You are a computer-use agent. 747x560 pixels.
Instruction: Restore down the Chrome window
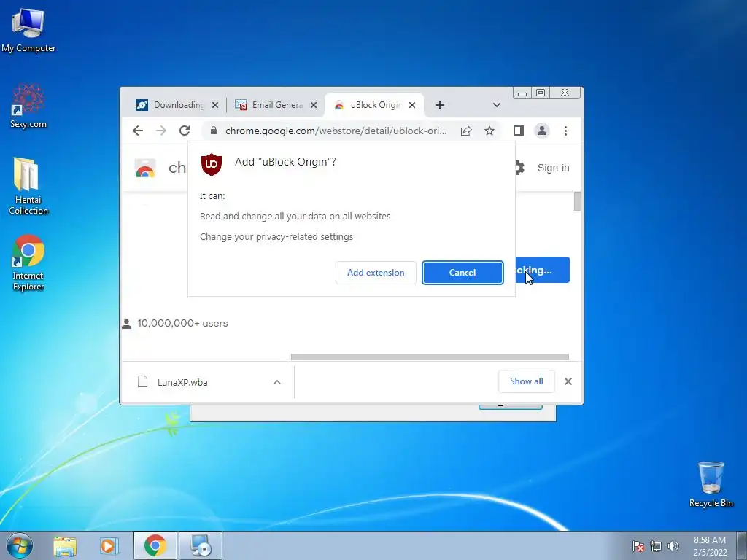541,93
